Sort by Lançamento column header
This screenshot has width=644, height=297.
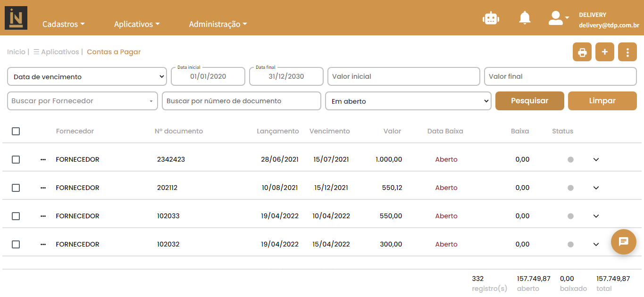click(x=278, y=132)
